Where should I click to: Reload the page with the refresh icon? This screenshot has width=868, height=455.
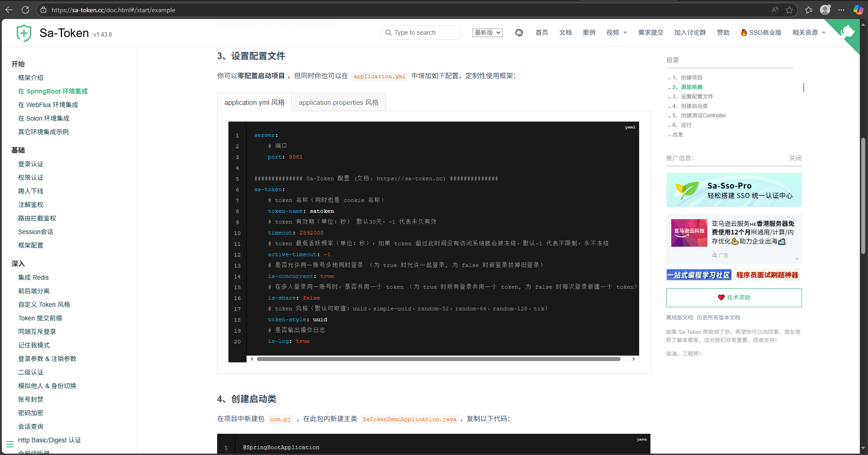(x=25, y=9)
